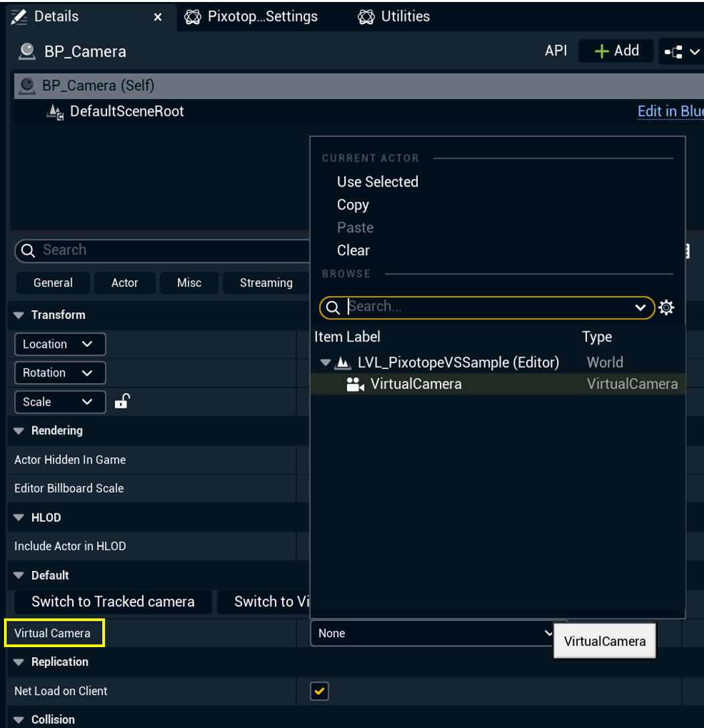Switch to the Utilities tab
Screen dimensions: 704x728
tap(394, 17)
